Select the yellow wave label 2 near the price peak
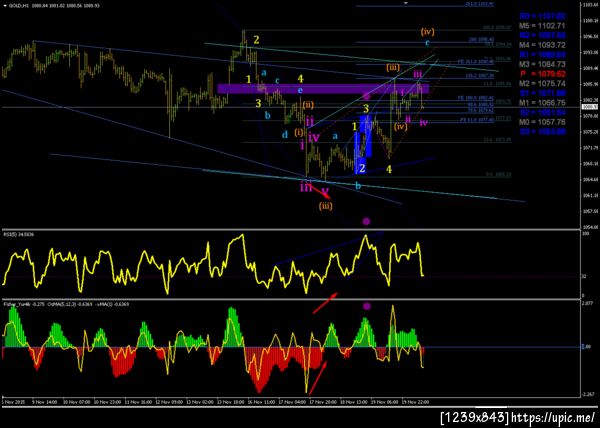 coord(256,40)
